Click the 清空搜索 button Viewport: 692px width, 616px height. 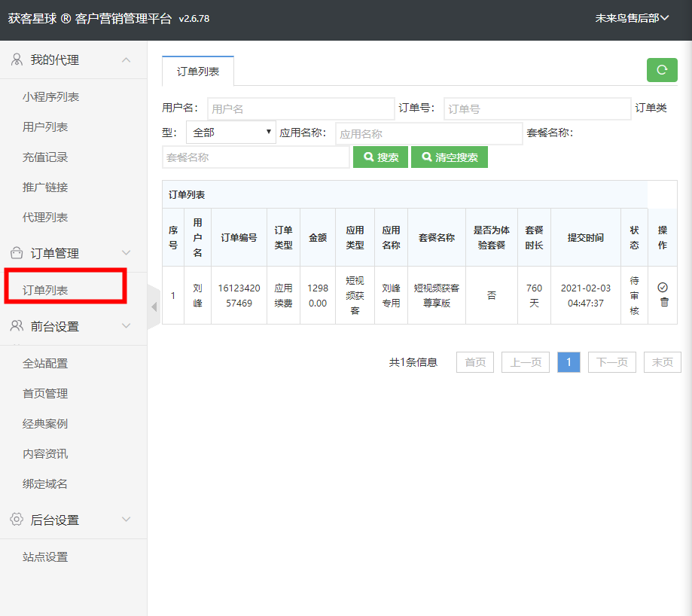point(450,157)
